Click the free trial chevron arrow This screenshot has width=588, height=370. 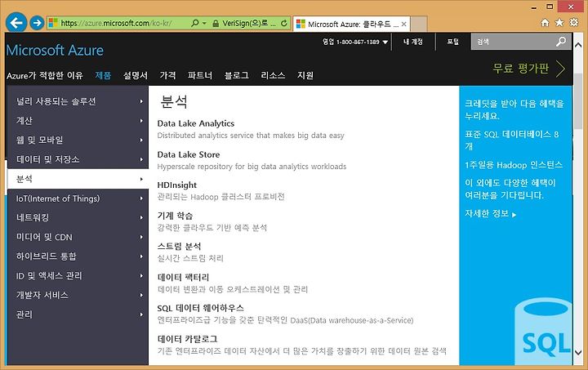(x=560, y=69)
